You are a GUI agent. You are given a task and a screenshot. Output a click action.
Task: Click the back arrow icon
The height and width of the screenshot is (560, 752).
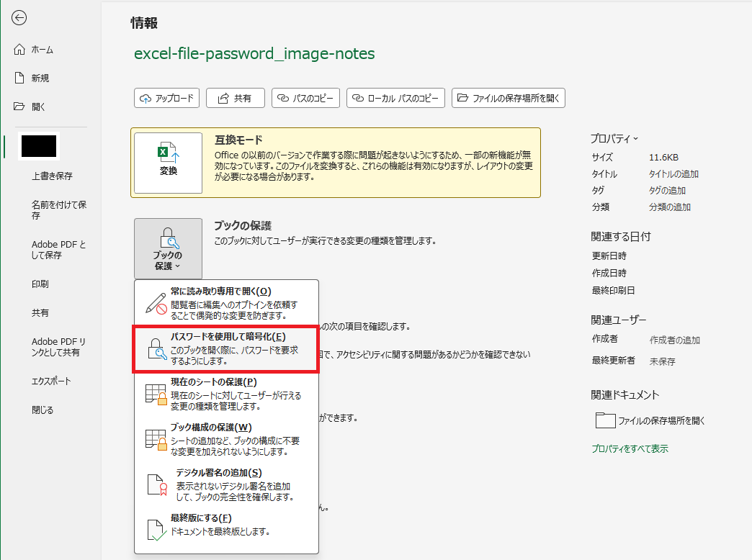(19, 18)
